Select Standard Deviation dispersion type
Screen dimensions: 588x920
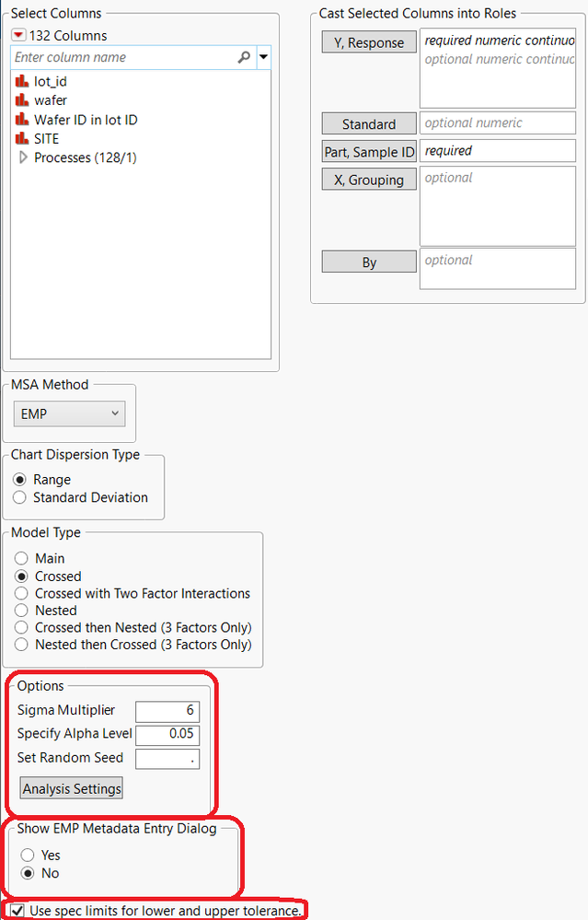pos(20,497)
